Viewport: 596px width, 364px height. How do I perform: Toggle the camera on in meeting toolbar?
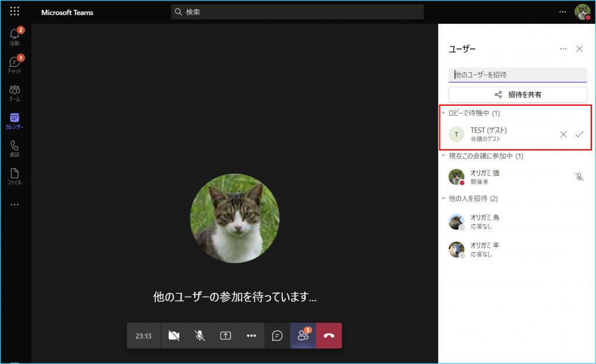[173, 336]
